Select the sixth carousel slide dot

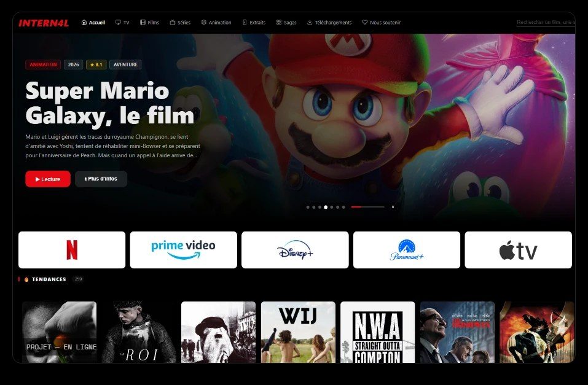[337, 207]
